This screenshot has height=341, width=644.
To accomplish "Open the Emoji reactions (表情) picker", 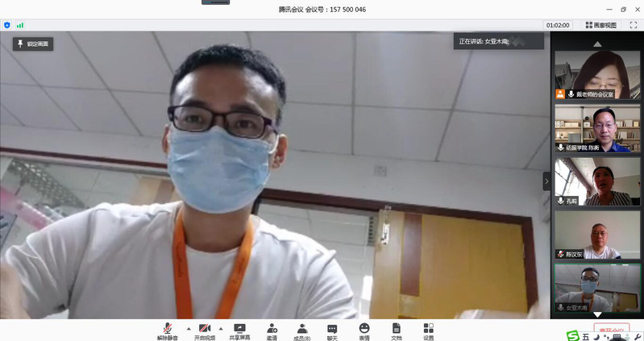I will (x=364, y=330).
